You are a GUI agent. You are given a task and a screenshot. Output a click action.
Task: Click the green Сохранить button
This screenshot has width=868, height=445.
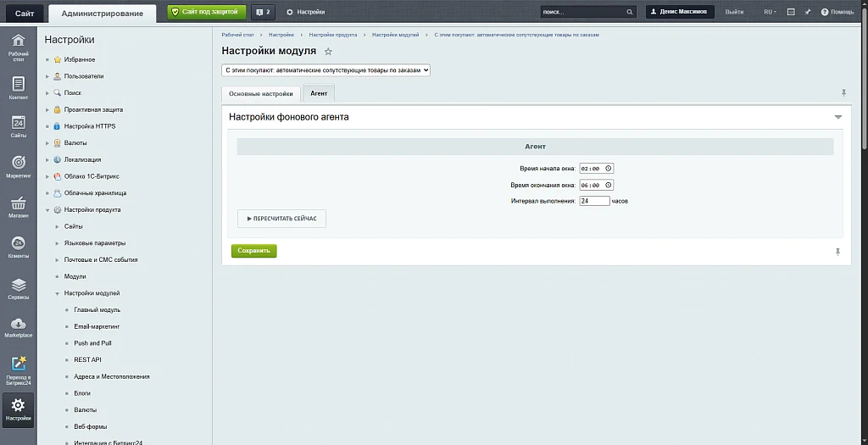[x=254, y=251]
